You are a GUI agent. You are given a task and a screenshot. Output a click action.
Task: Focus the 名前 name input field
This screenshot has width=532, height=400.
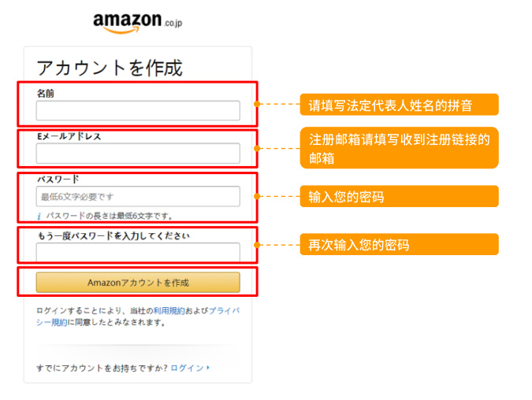coord(138,110)
